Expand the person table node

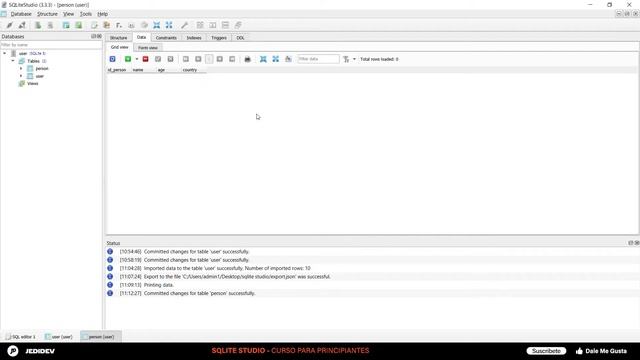[21, 69]
